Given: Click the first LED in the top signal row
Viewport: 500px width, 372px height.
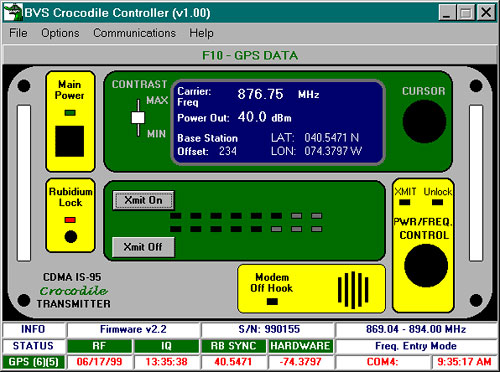Looking at the screenshot, I should (x=176, y=216).
